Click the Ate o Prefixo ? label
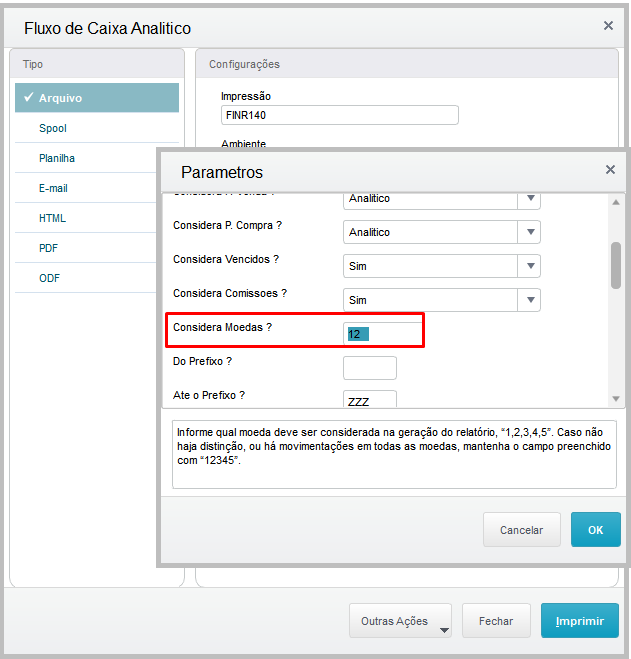631x659 pixels. (209, 395)
